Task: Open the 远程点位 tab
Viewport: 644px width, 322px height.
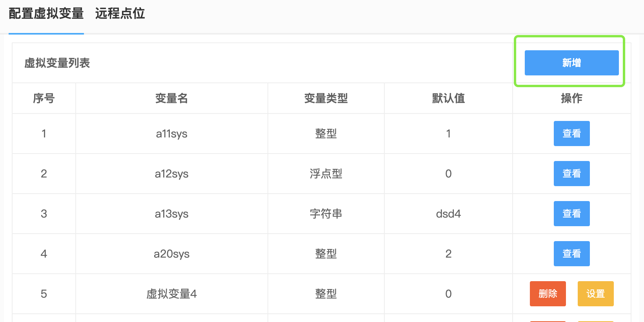Action: point(120,14)
